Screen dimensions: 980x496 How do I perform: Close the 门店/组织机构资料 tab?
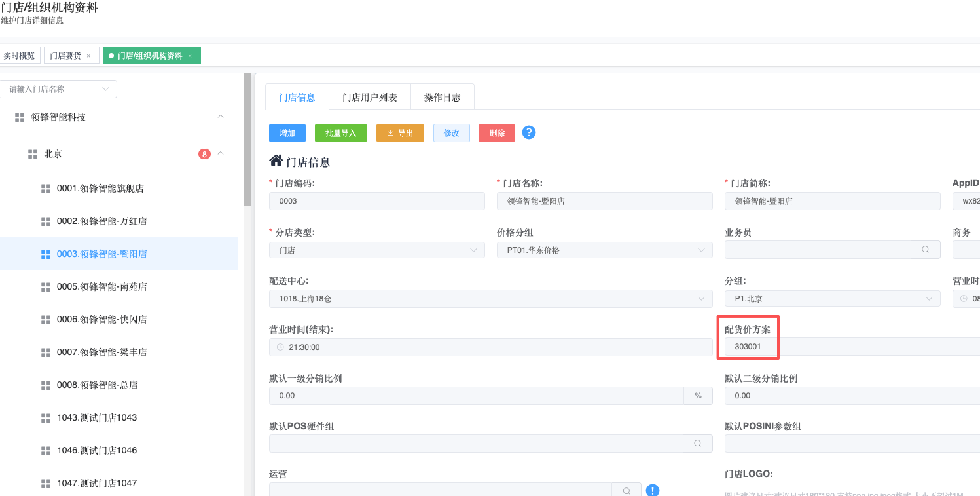pyautogui.click(x=190, y=56)
